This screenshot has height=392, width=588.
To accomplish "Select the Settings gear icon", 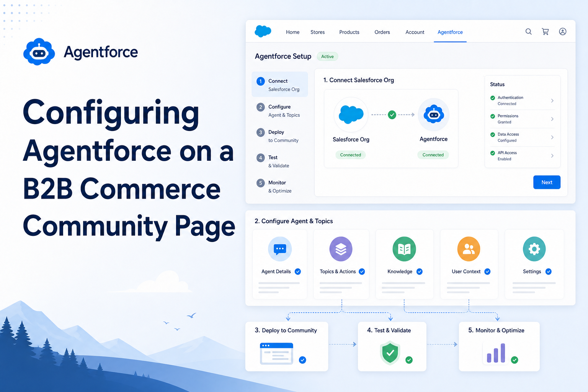I will point(534,249).
